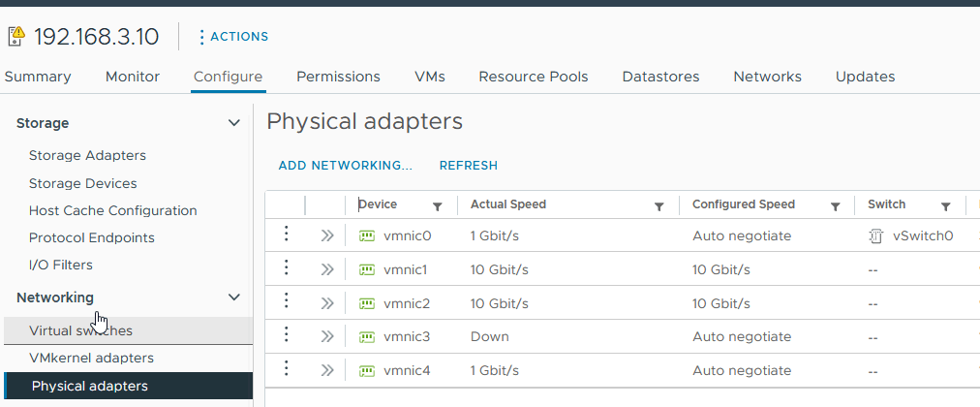Viewport: 980px width, 407px height.
Task: Click the vSwitch0 switch icon
Action: pos(876,235)
